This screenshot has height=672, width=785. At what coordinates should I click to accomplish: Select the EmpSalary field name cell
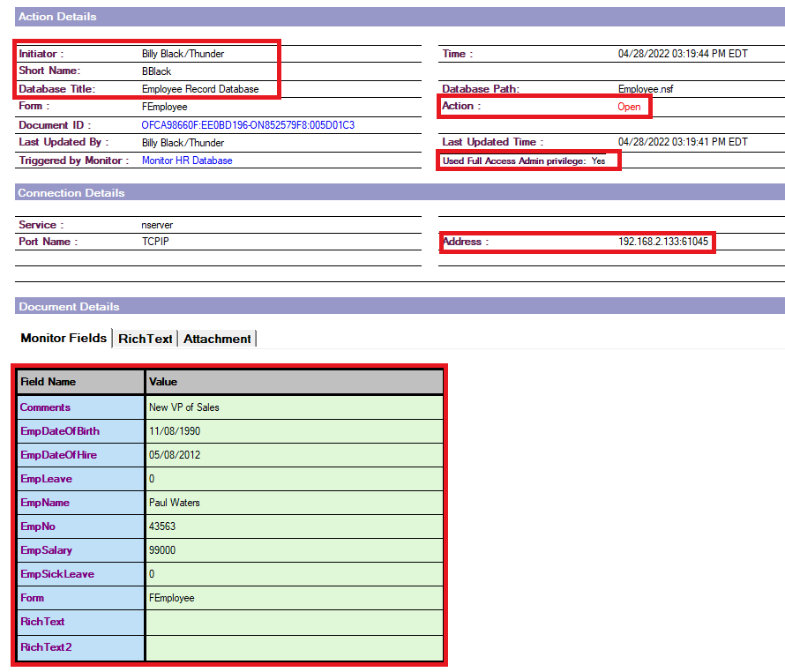click(x=46, y=550)
